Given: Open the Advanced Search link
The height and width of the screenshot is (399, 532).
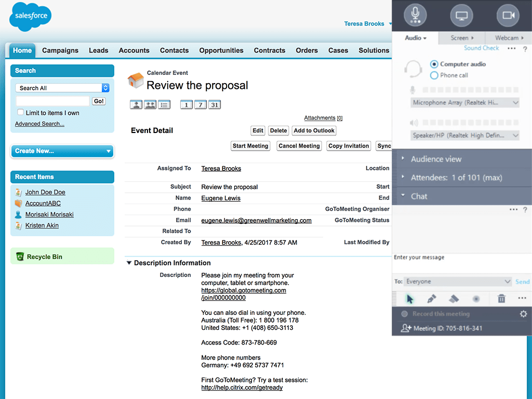Looking at the screenshot, I should [x=39, y=124].
